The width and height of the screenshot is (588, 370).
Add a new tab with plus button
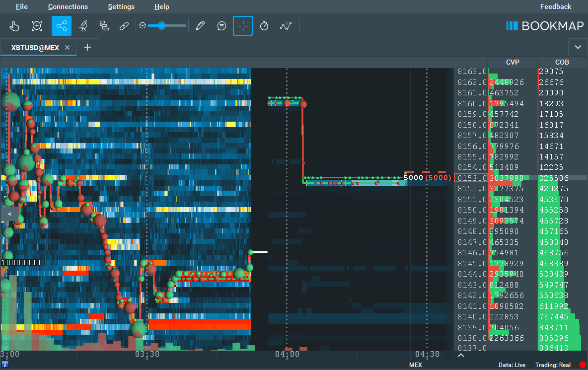(x=87, y=47)
